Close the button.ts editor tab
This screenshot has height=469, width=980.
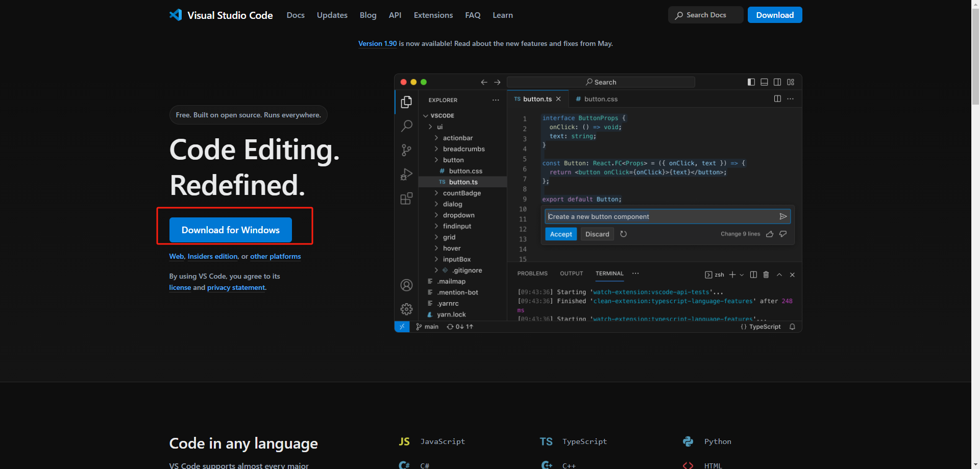point(558,99)
